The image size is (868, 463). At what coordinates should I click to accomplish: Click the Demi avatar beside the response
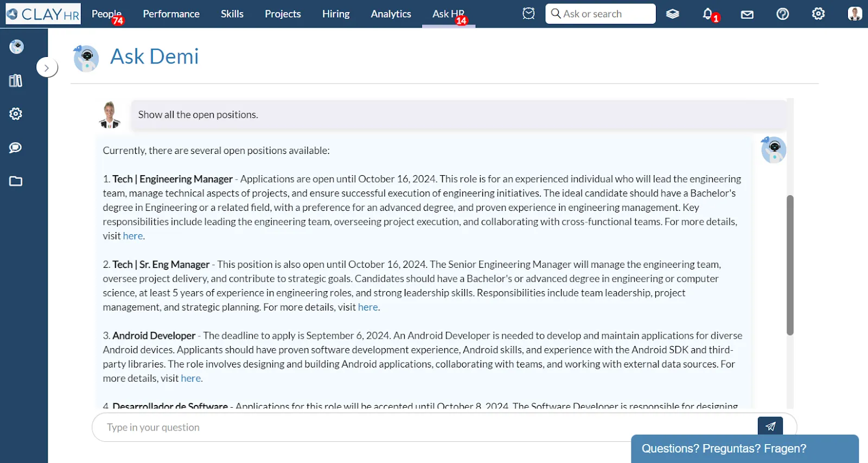(x=773, y=150)
